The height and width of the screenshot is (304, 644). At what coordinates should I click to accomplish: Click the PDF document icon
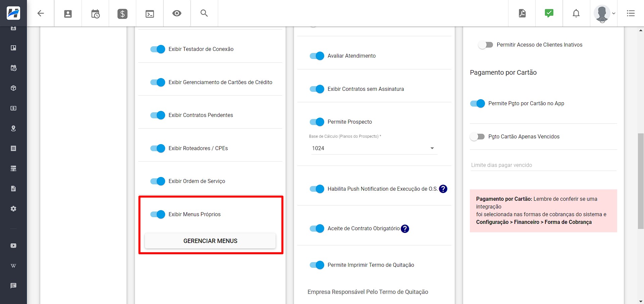coord(522,13)
